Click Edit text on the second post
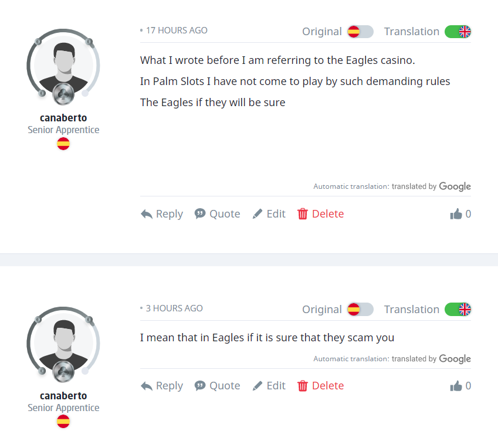 (x=276, y=386)
